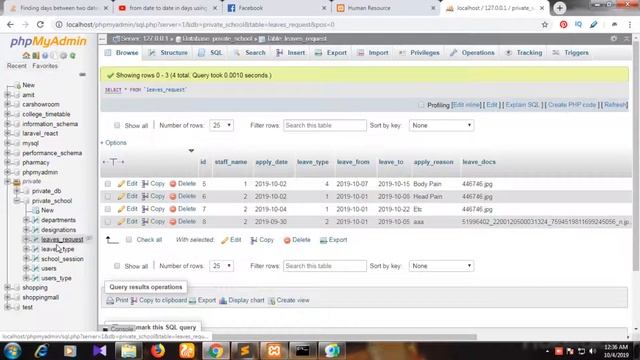Open Sublime Text from taskbar
Screen dimensions: 640x360
pos(245,351)
